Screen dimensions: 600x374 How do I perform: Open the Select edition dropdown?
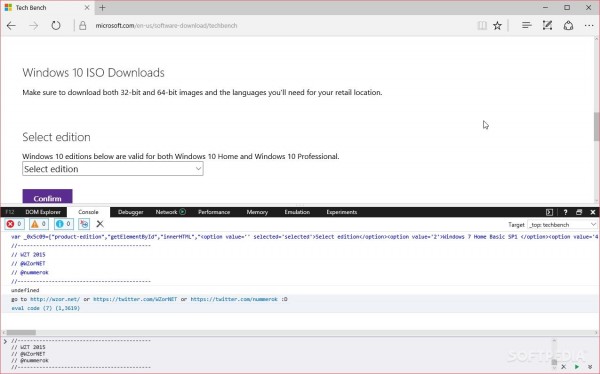pos(113,169)
